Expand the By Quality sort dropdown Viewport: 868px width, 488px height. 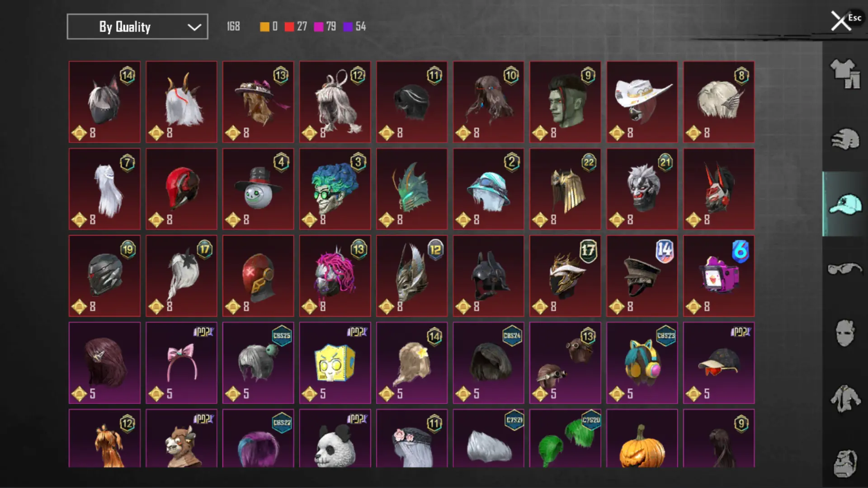137,27
